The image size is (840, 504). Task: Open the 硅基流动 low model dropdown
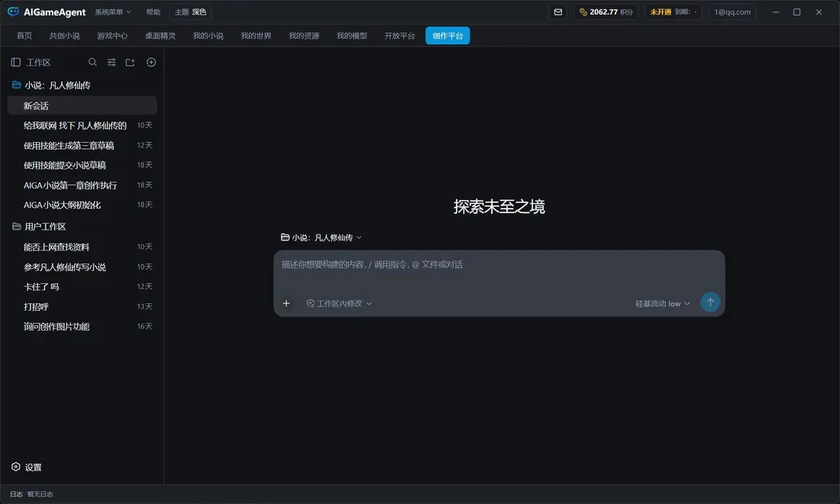coord(662,303)
